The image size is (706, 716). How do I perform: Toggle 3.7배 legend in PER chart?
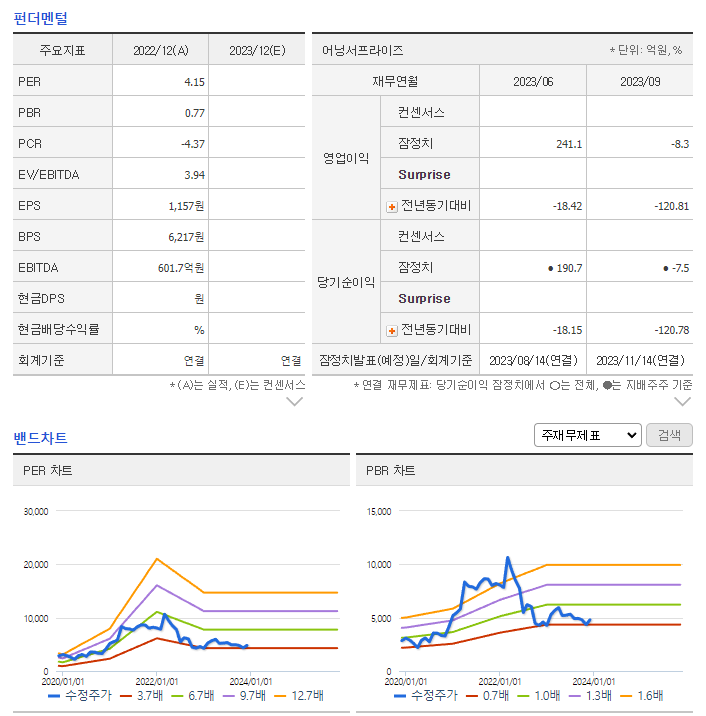[142, 695]
